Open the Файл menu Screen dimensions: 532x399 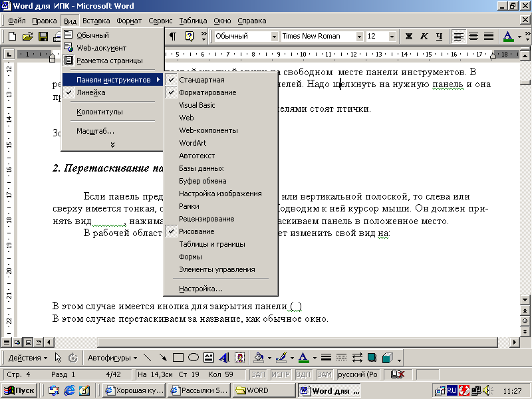coord(17,21)
